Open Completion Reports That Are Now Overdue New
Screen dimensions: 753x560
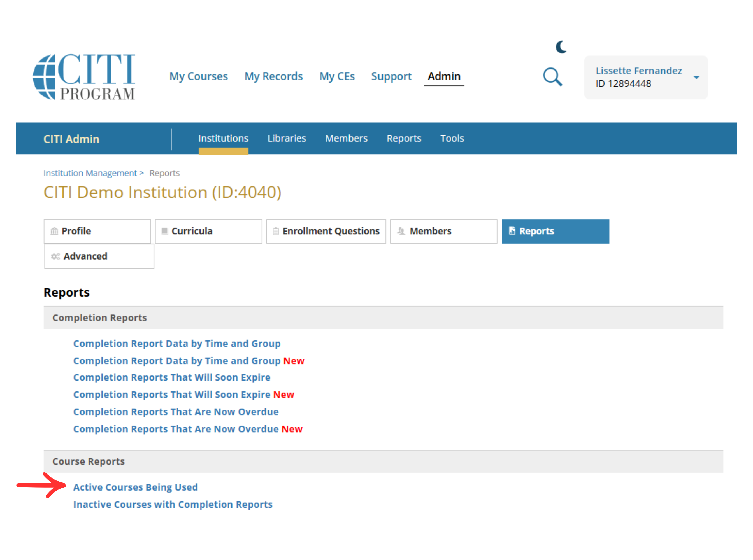188,429
